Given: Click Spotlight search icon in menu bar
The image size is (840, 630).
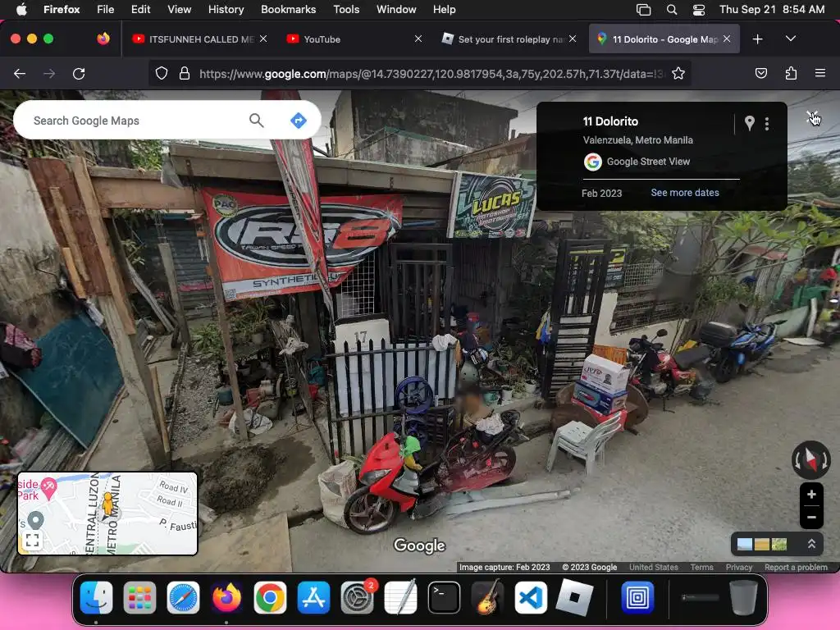Looking at the screenshot, I should click(671, 10).
